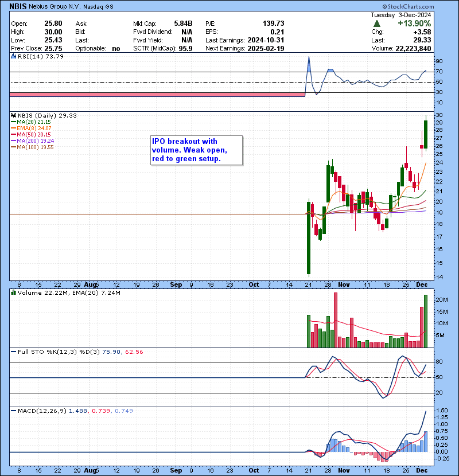Click the Open value 25.80
The height and width of the screenshot is (476, 459).
tap(53, 24)
